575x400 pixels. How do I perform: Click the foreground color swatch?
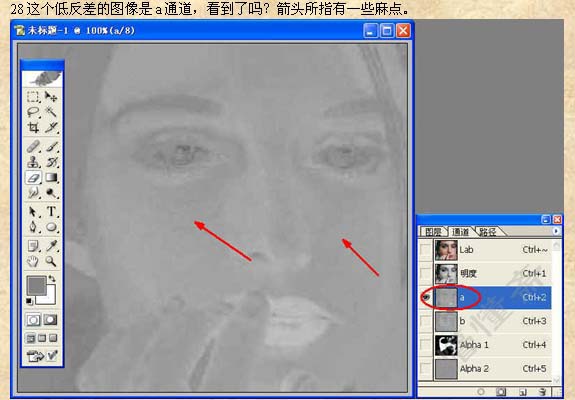tap(36, 286)
